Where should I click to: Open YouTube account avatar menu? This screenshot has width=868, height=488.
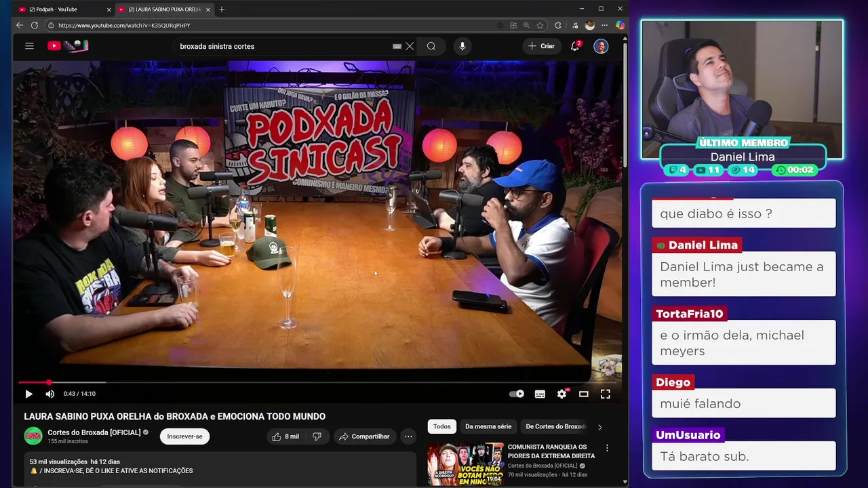click(601, 46)
